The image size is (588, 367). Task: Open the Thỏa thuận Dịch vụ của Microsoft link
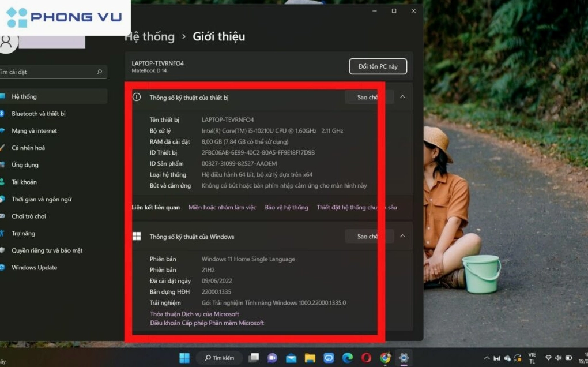194,314
